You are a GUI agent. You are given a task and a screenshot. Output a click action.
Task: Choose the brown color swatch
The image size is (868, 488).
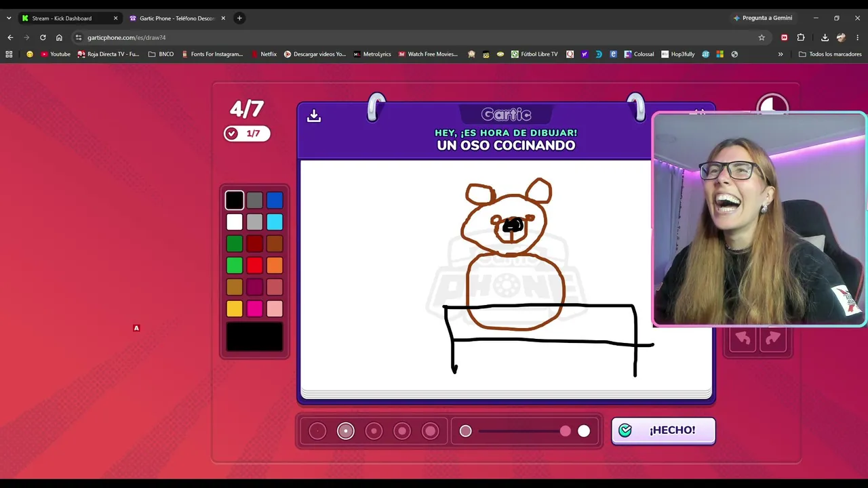[x=275, y=243]
